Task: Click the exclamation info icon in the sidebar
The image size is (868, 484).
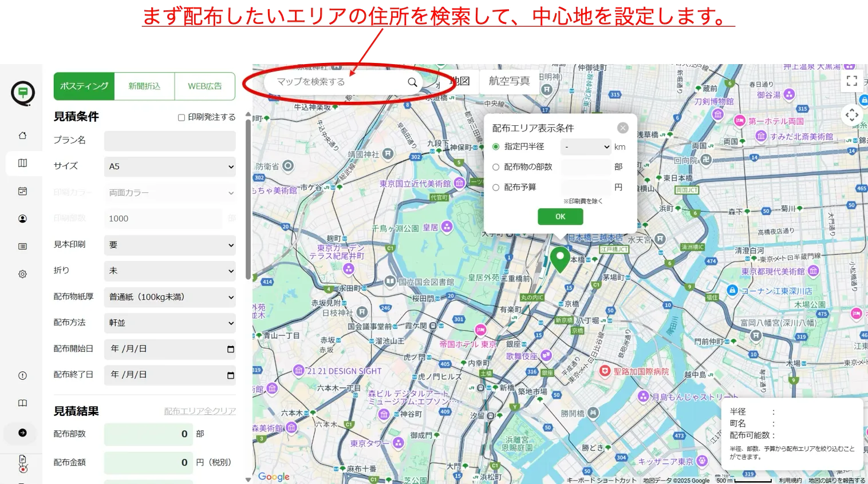Action: coord(22,375)
